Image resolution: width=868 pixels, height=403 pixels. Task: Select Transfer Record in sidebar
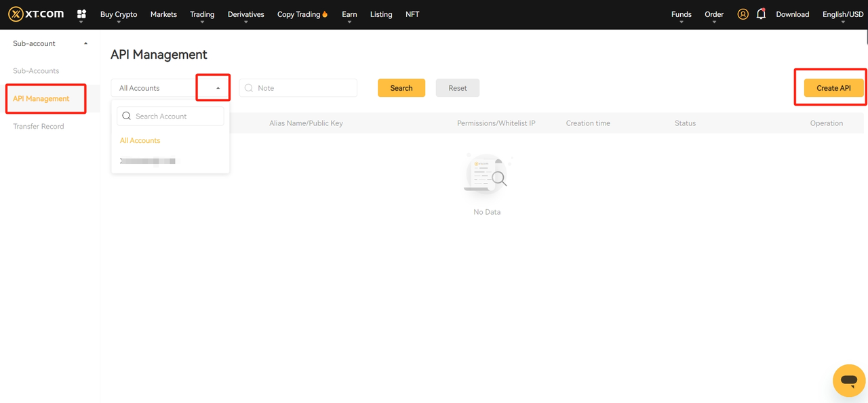(39, 127)
